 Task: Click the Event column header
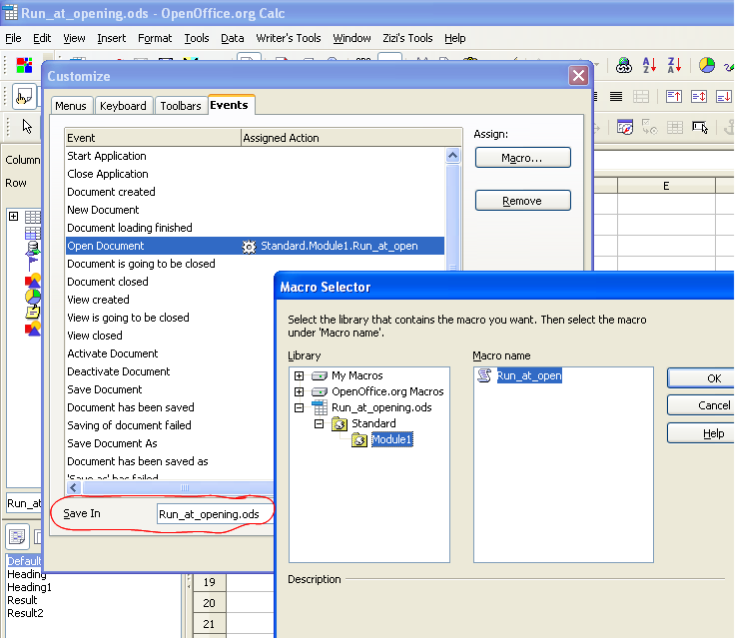(x=153, y=138)
